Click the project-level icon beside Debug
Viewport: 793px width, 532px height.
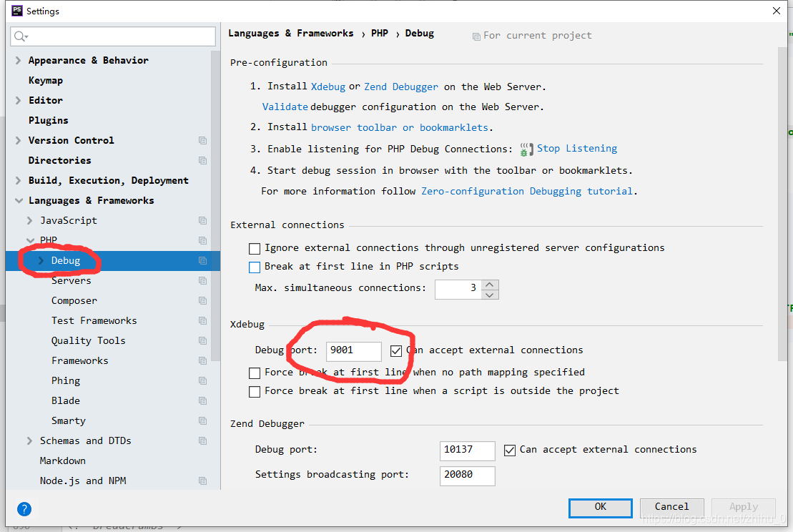click(x=203, y=261)
